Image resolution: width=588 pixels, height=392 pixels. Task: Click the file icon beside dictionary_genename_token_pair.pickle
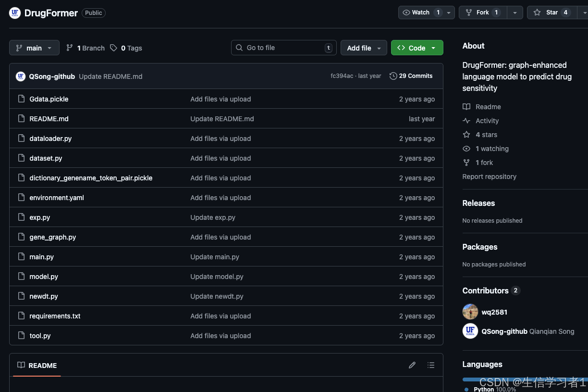[21, 178]
